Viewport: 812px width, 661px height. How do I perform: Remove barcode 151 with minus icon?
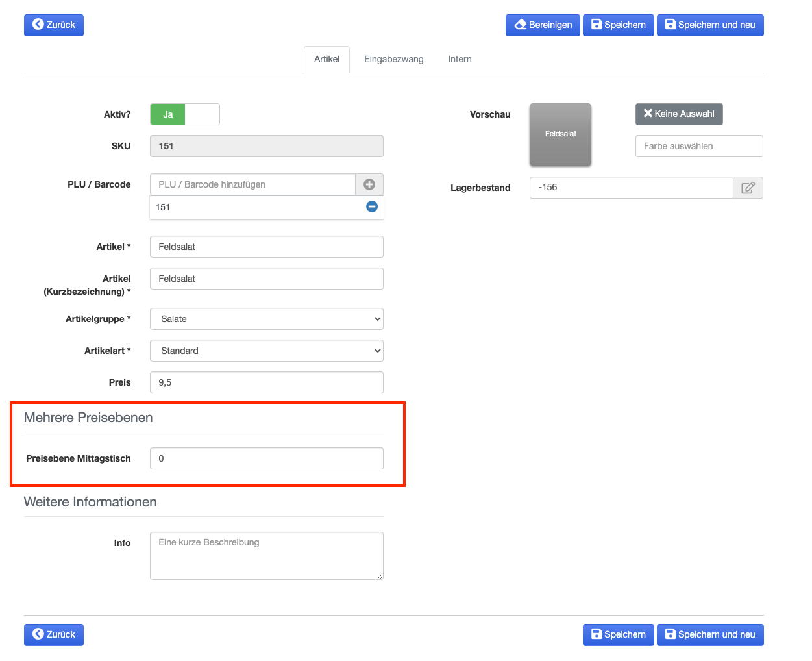372,206
